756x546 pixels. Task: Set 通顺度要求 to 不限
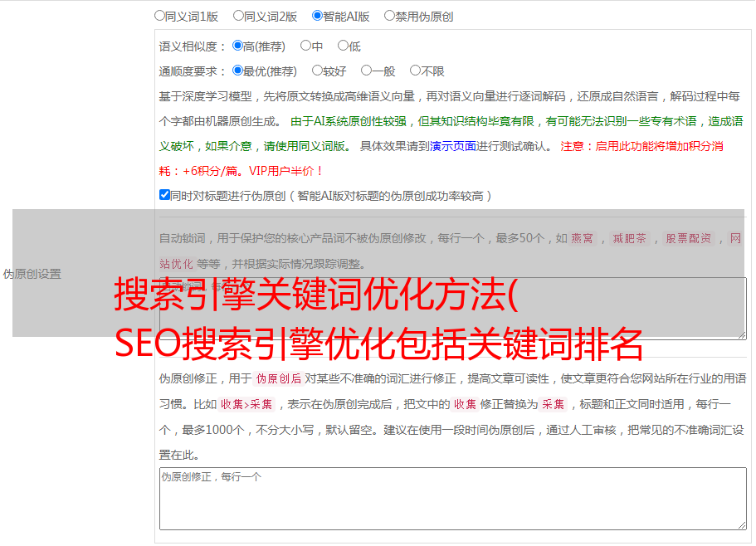415,71
